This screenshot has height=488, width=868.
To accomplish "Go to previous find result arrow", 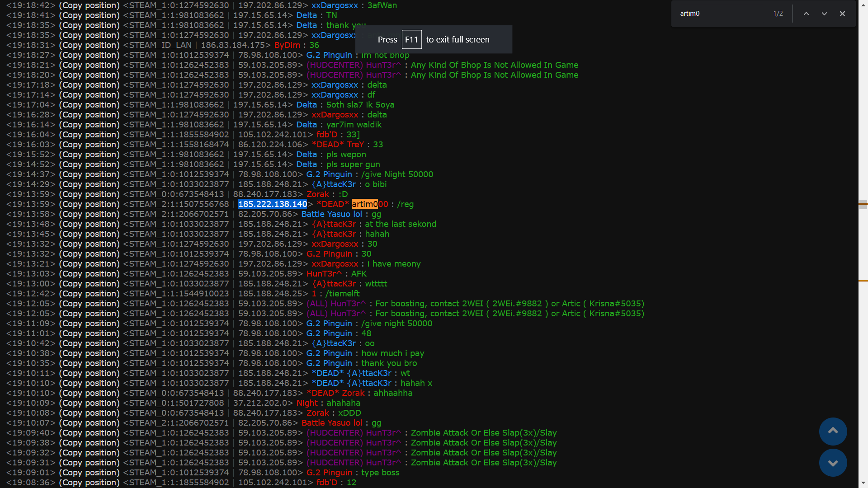I will tap(806, 14).
